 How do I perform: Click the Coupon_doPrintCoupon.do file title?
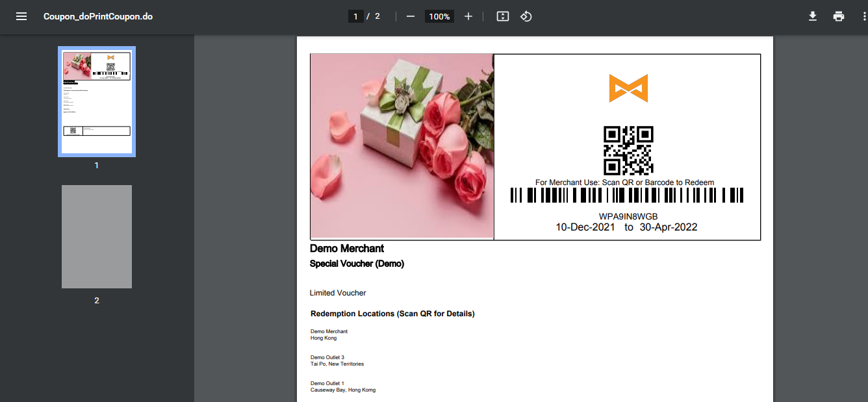[x=98, y=16]
